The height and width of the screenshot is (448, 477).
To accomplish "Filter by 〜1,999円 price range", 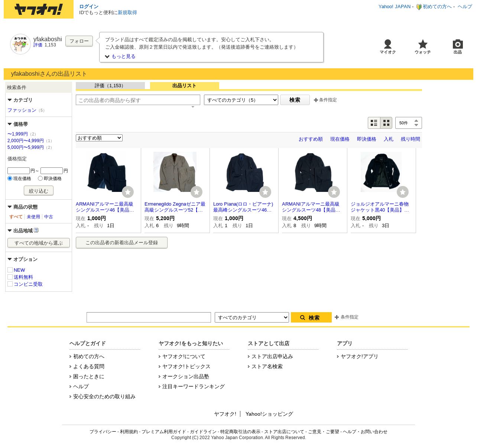I will 17,134.
